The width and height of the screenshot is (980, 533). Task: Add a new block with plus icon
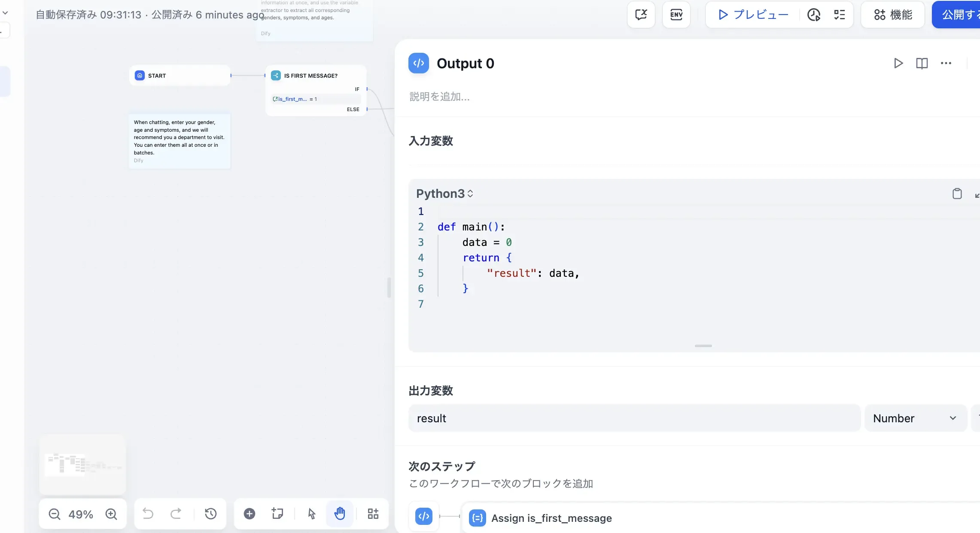[249, 514]
